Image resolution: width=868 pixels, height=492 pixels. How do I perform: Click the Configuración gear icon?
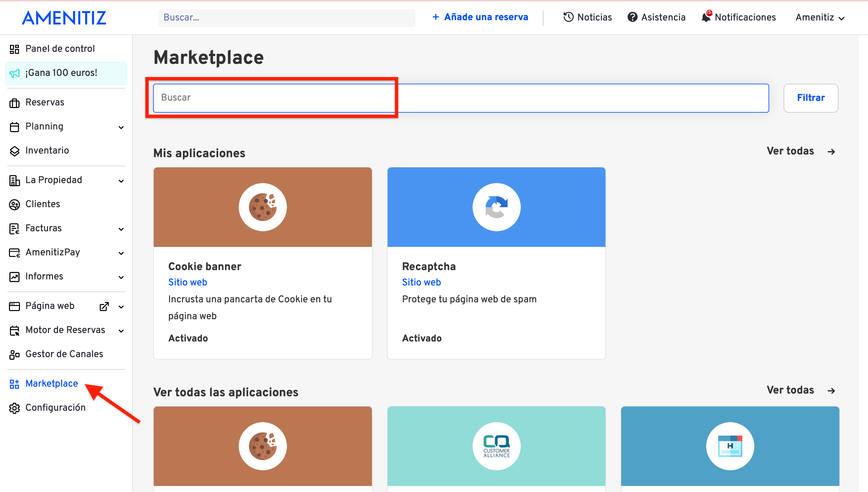tap(14, 408)
